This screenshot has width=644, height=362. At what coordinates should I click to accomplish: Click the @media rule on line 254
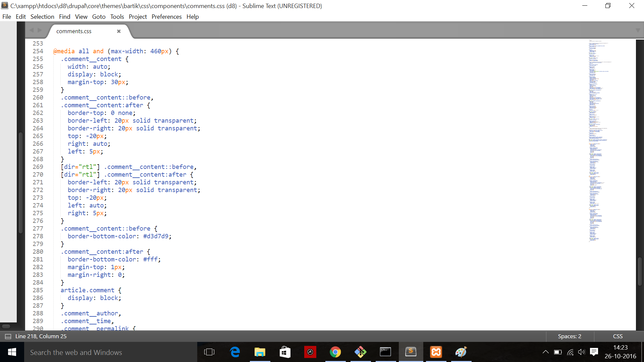pos(116,51)
